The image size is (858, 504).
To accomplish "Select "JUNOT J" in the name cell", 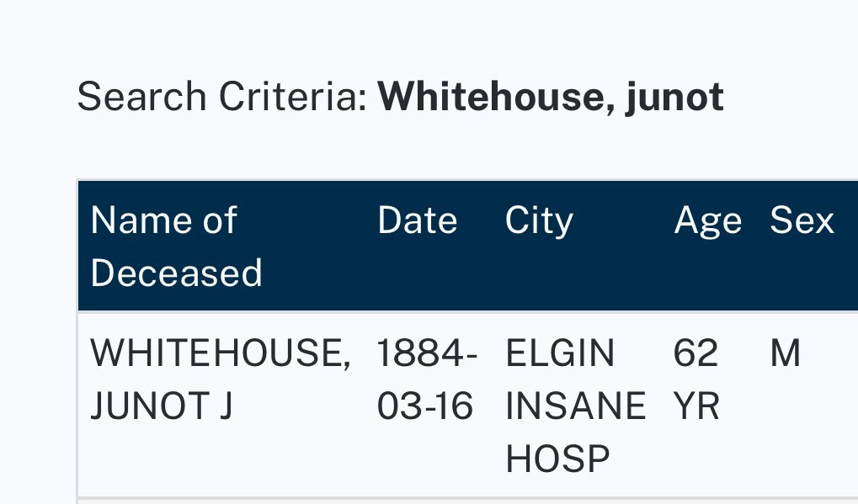I will pos(161,406).
